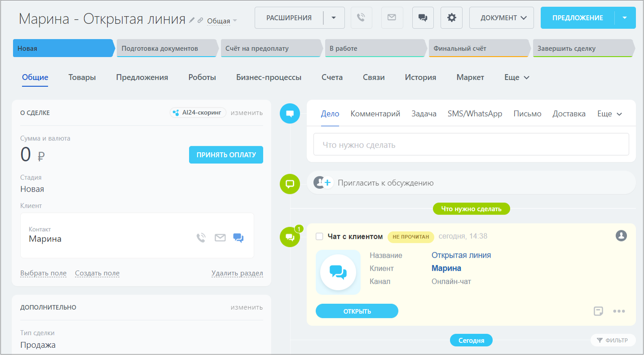Open client Марина link in chat card
This screenshot has height=355, width=644.
(446, 268)
